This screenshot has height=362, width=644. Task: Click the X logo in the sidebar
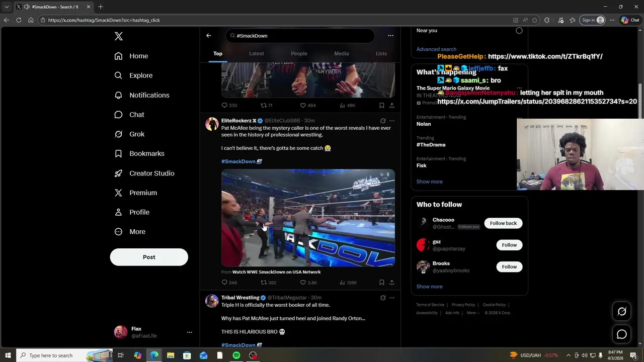pyautogui.click(x=119, y=36)
